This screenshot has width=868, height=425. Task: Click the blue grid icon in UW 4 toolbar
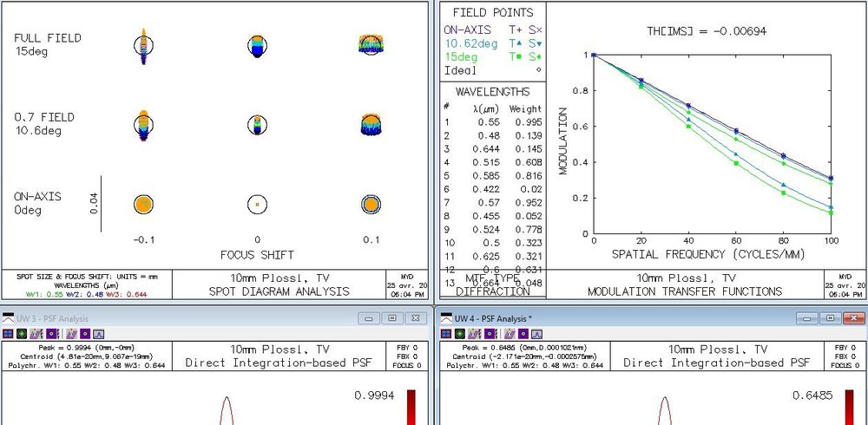pos(446,334)
